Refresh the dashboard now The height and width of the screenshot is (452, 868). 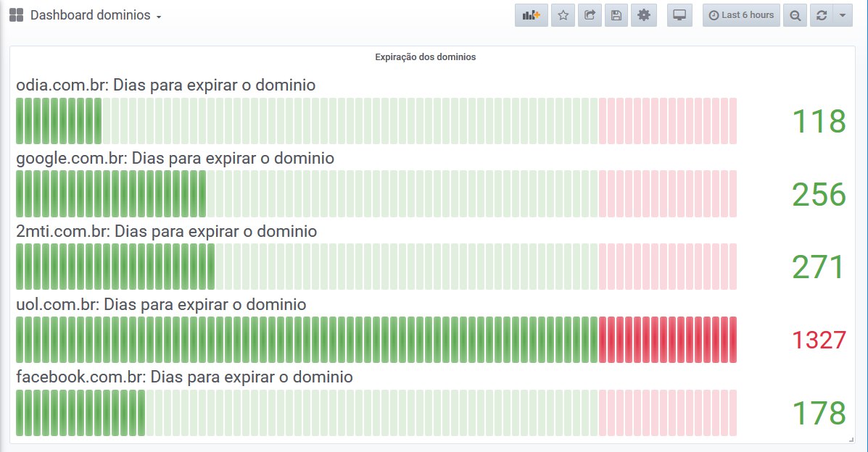pos(822,15)
